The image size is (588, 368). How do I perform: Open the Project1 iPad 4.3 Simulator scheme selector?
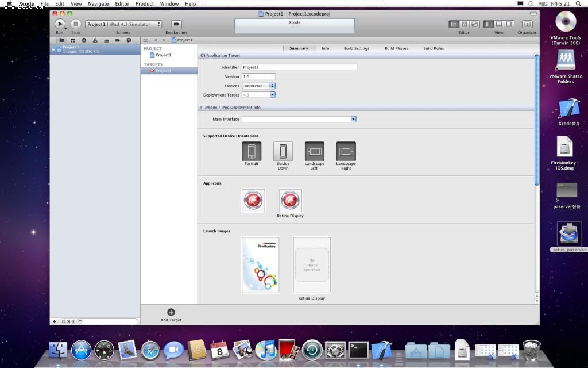pyautogui.click(x=123, y=24)
